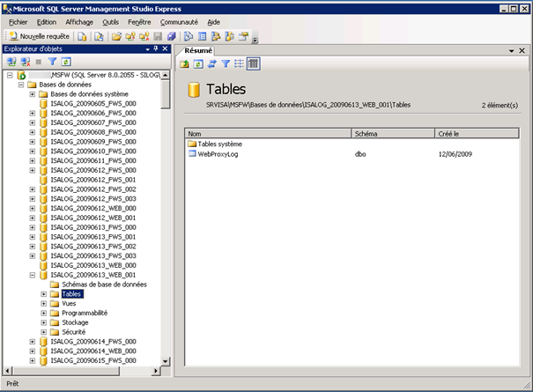
Task: Collapse the Bases de données folder
Action: [x=21, y=85]
